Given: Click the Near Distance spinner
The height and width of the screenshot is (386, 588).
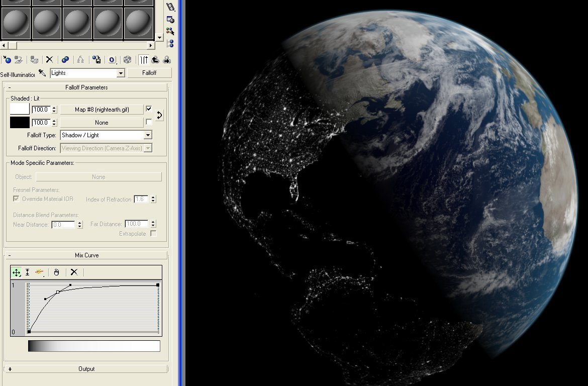Looking at the screenshot, I should click(x=79, y=225).
